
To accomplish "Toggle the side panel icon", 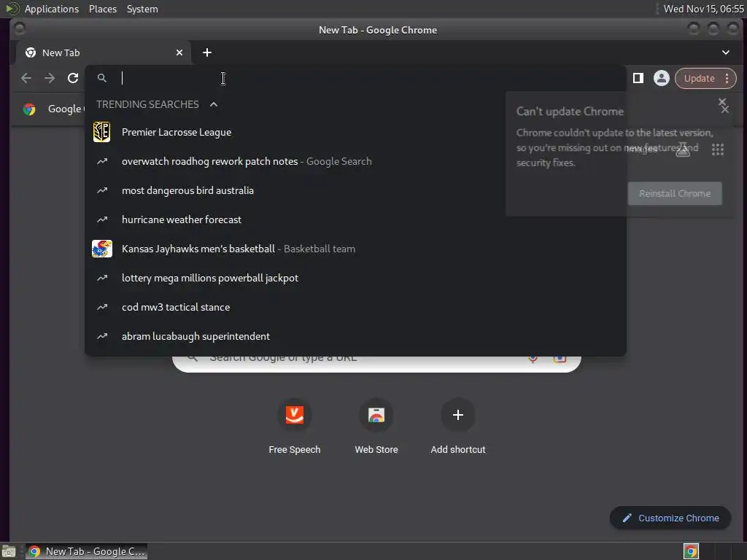I will 638,78.
